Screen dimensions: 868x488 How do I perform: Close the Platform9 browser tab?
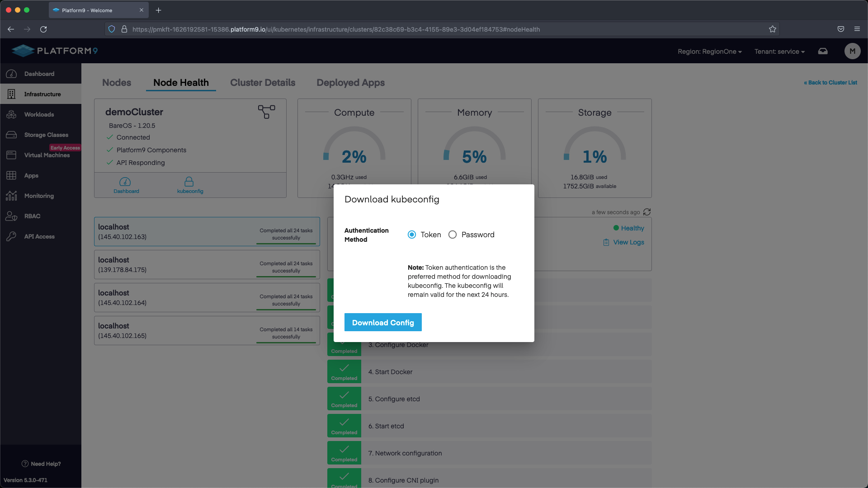(142, 10)
